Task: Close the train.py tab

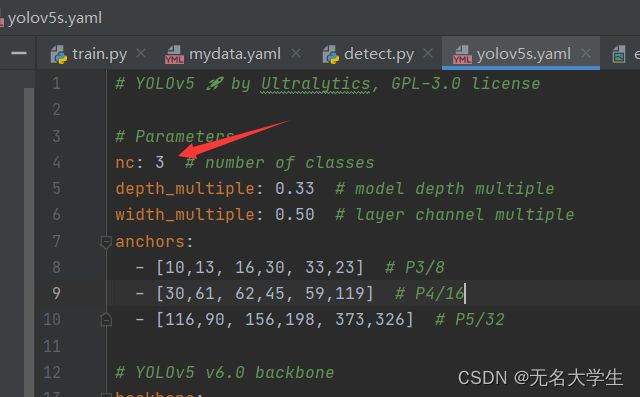Action: pyautogui.click(x=141, y=53)
